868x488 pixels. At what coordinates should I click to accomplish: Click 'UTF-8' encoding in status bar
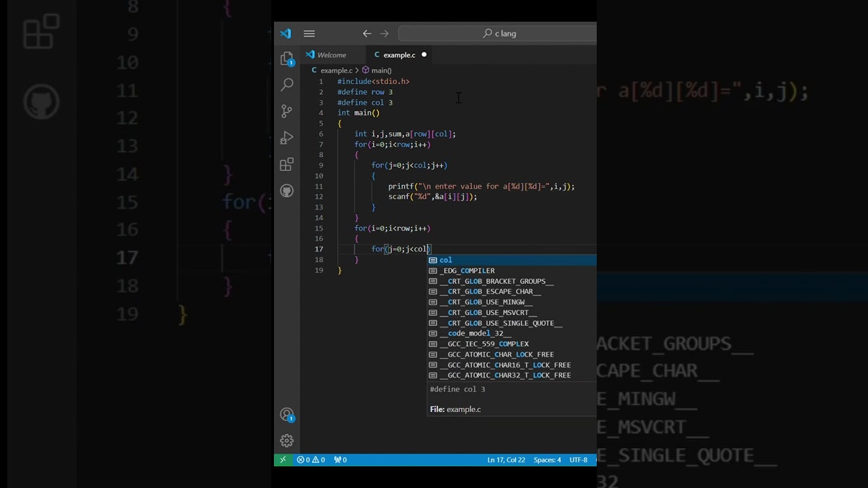coord(578,460)
